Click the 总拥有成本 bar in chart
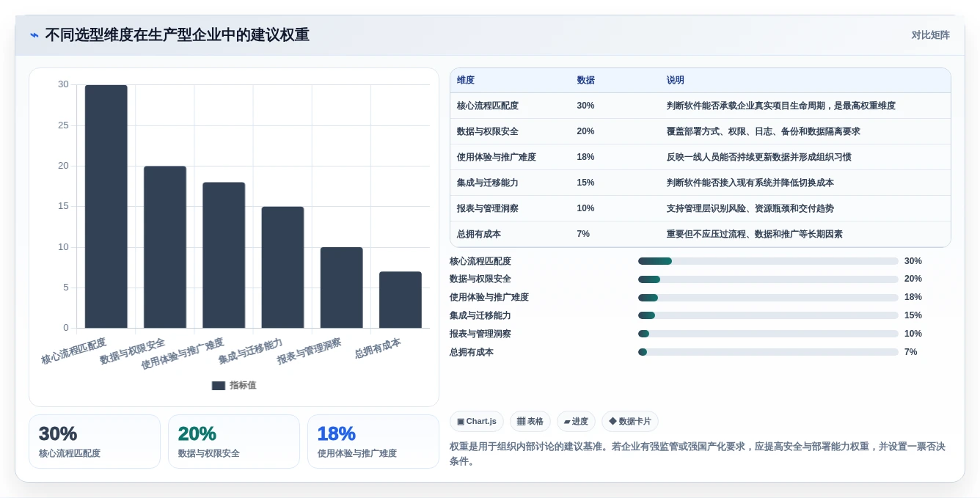Screen dimensions: 980x498 click(401, 300)
